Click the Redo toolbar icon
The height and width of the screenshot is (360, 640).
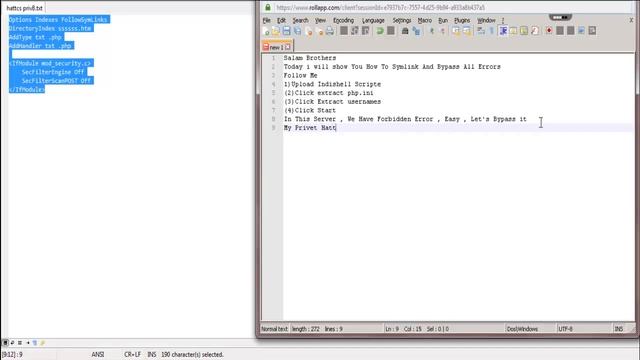coord(391,31)
